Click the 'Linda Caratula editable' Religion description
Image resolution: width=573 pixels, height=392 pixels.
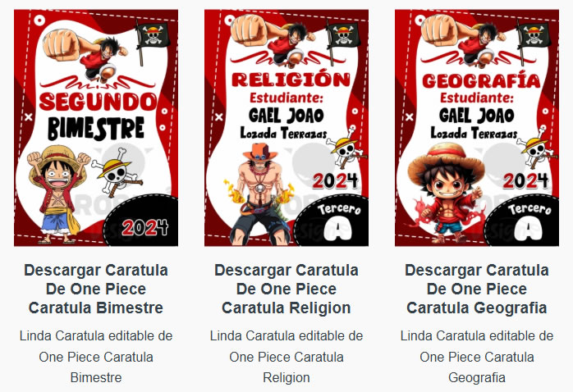pos(286,357)
